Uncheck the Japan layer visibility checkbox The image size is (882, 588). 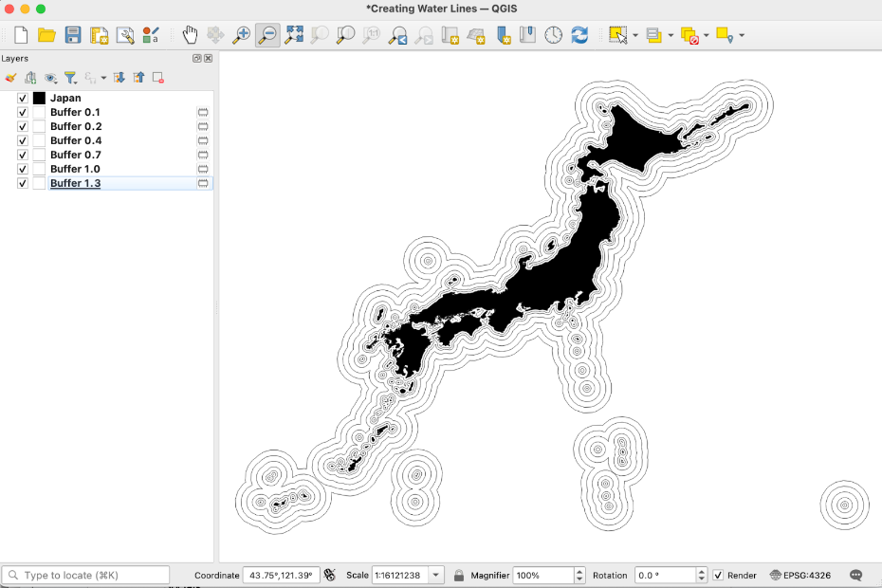[x=23, y=98]
